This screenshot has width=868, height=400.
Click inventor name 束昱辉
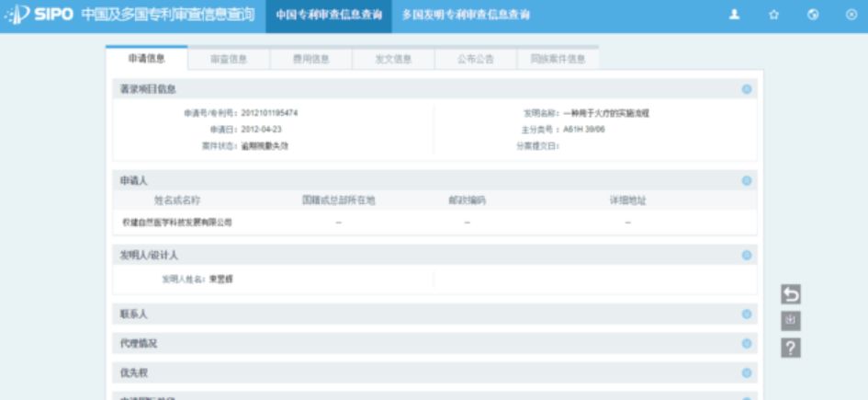click(220, 280)
